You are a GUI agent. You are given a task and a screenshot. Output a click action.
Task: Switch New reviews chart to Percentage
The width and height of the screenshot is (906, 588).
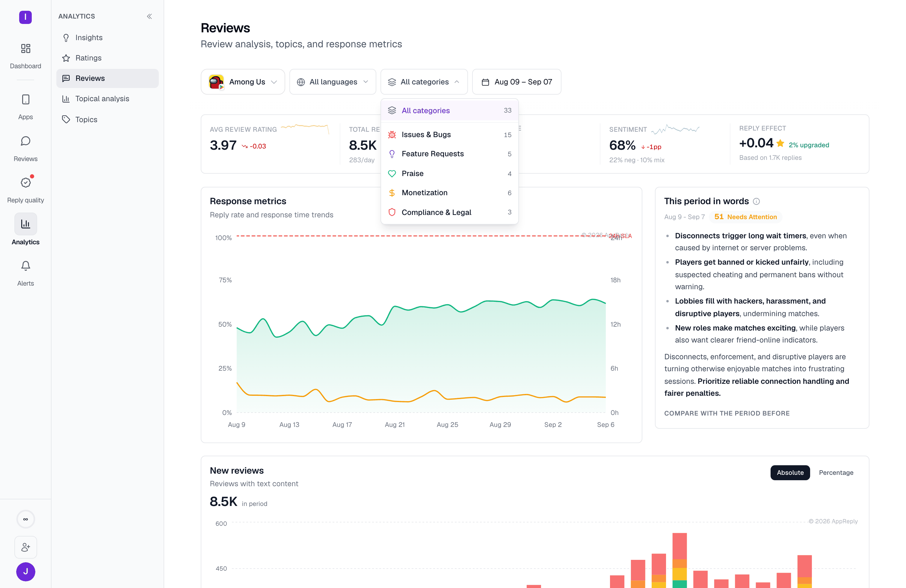point(836,472)
